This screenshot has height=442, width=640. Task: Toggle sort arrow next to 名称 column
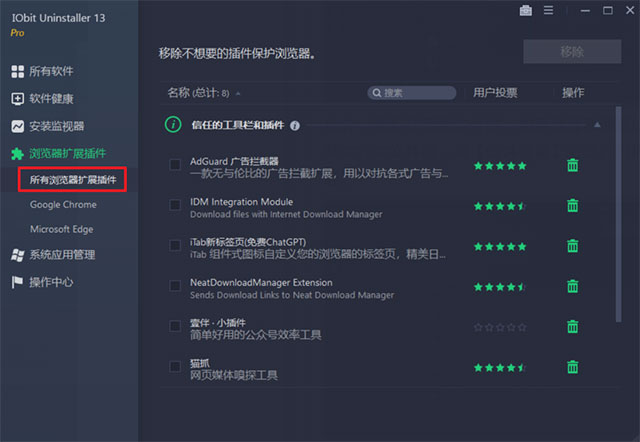coord(238,94)
